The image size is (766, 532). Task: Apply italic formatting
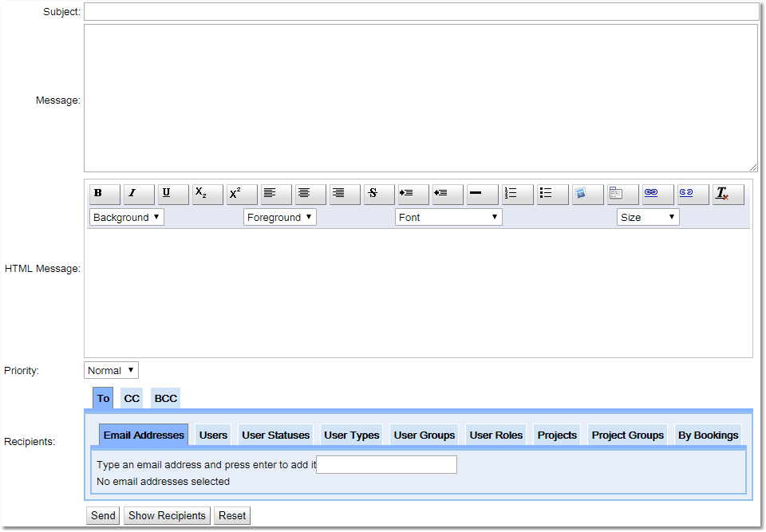(139, 194)
